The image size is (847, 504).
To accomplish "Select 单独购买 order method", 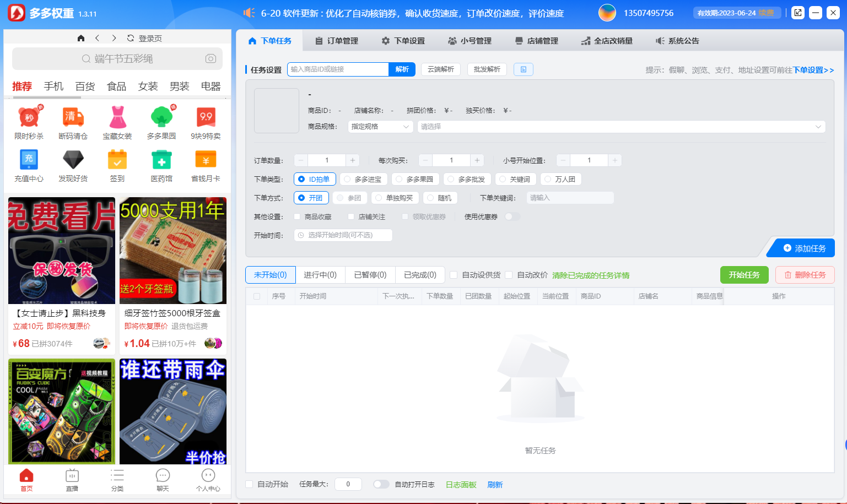I will pos(395,198).
